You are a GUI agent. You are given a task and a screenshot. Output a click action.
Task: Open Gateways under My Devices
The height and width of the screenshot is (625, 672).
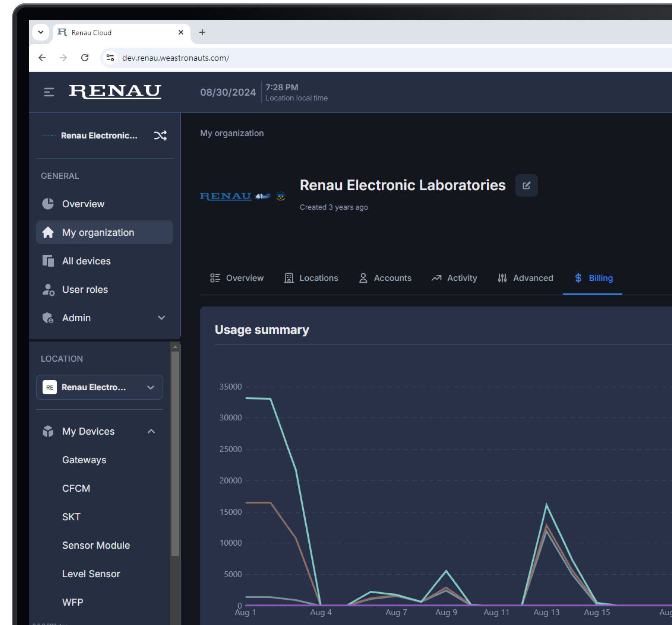point(84,460)
